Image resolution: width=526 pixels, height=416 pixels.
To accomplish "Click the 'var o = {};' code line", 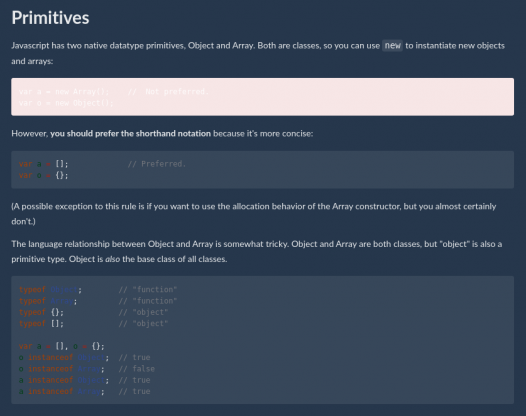I will 44,175.
